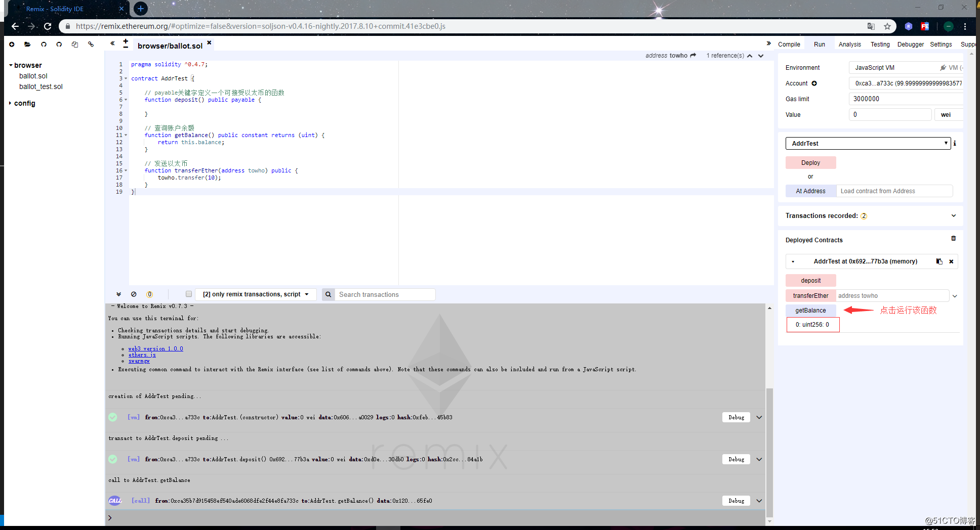Open the Debugger tab

pos(911,45)
